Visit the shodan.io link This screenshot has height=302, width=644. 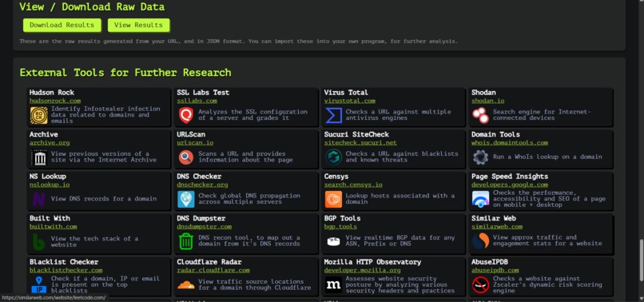pos(488,101)
